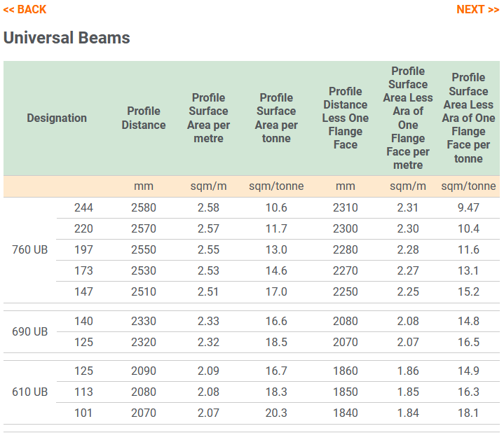The image size is (504, 433).
Task: Click the << BACK link
Action: pyautogui.click(x=25, y=9)
